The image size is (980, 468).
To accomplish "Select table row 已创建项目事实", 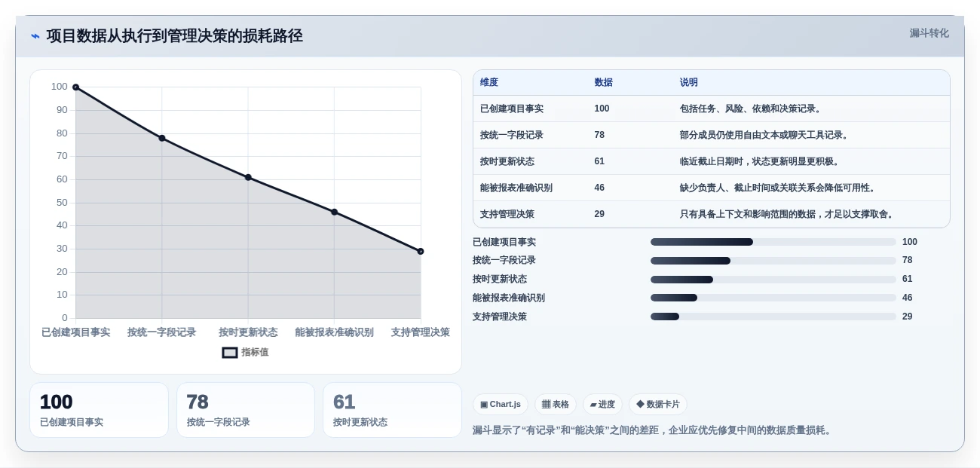I will pyautogui.click(x=712, y=109).
